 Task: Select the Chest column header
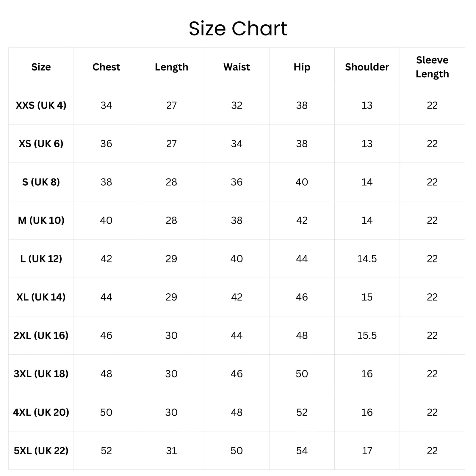(106, 67)
